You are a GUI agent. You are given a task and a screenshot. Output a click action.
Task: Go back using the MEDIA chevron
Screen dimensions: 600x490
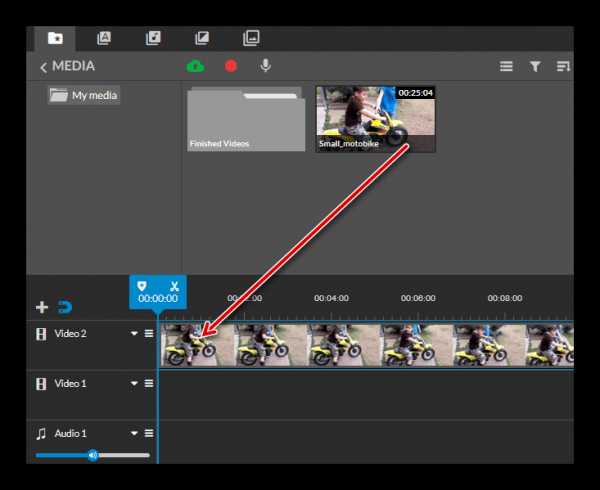click(44, 67)
